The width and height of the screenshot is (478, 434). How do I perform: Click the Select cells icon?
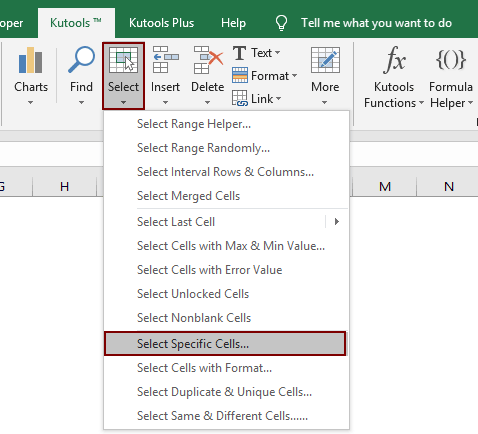123,60
